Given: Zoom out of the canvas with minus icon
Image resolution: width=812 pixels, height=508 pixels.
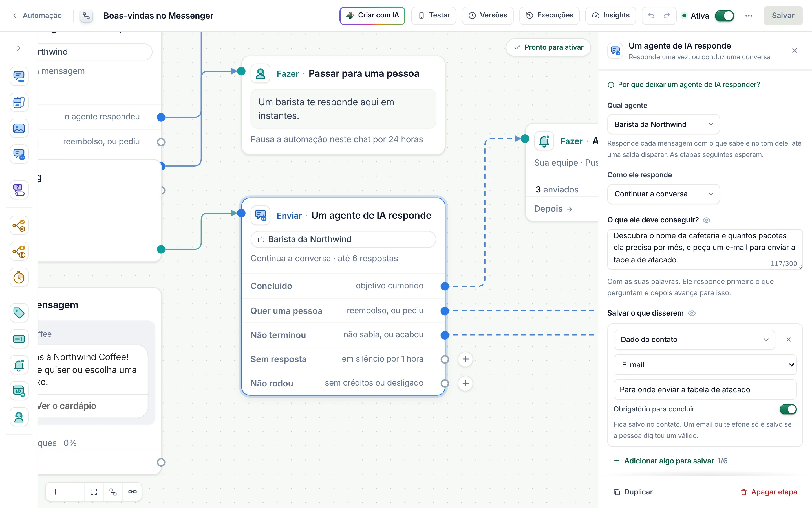Looking at the screenshot, I should [74, 492].
